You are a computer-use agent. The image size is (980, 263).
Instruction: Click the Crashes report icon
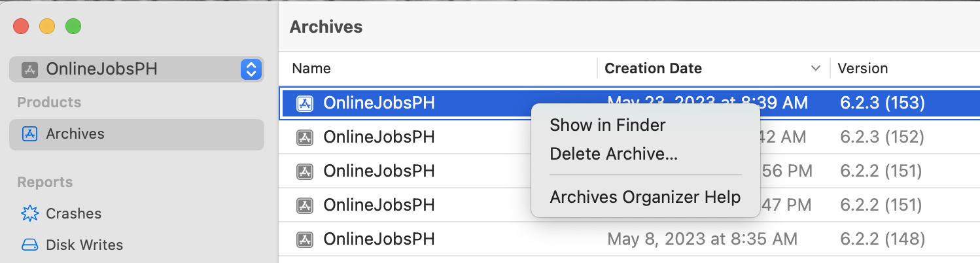point(30,214)
